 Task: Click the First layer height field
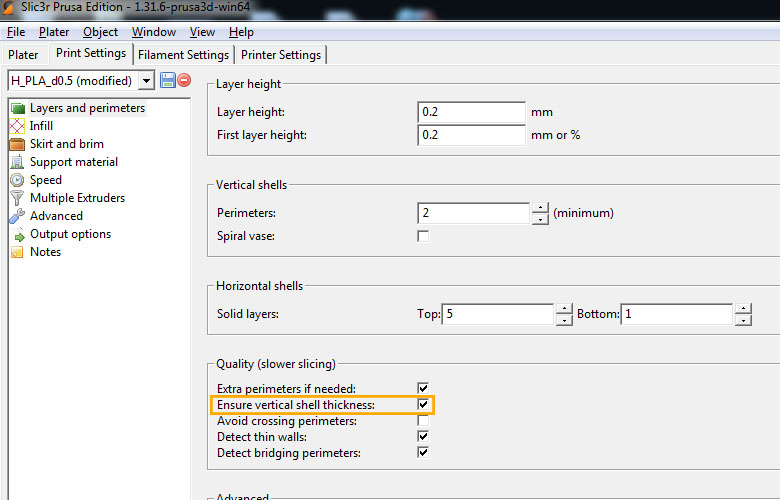click(x=472, y=135)
